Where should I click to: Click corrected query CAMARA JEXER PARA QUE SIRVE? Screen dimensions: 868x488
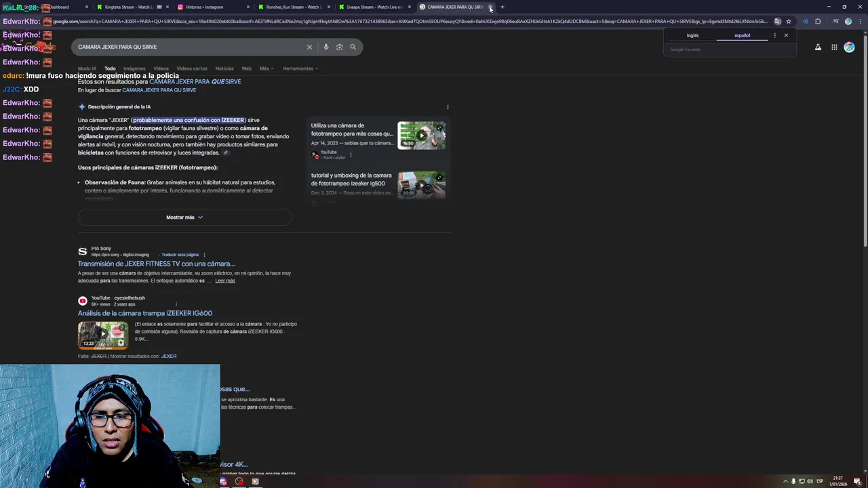(195, 81)
